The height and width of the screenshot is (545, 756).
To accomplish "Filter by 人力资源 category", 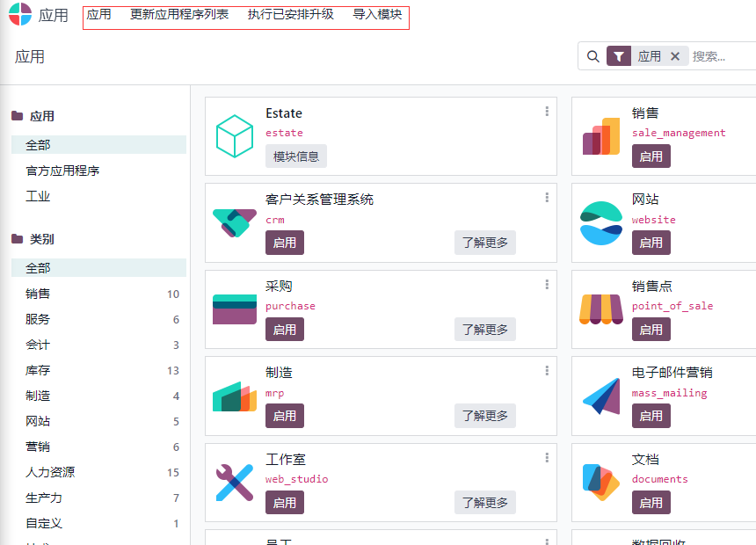I will coord(50,472).
